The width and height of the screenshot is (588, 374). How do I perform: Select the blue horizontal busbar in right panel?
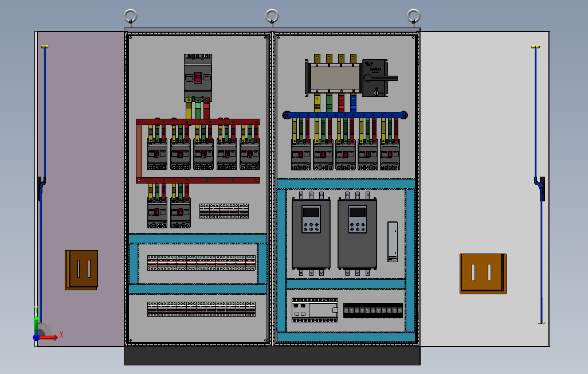click(344, 115)
